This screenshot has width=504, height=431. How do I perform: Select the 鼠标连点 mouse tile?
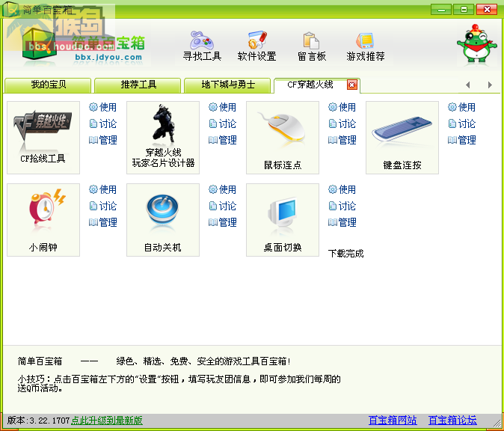[283, 138]
